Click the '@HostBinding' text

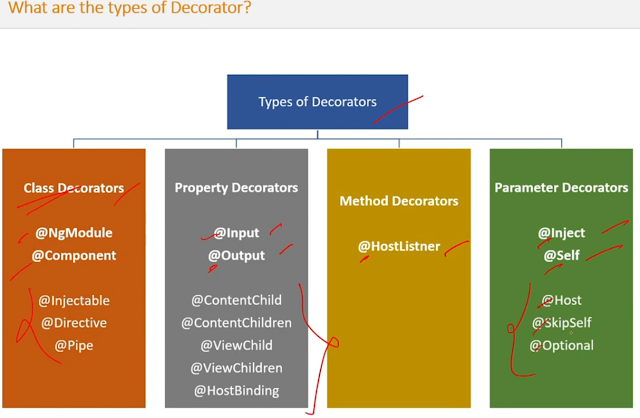[236, 391]
